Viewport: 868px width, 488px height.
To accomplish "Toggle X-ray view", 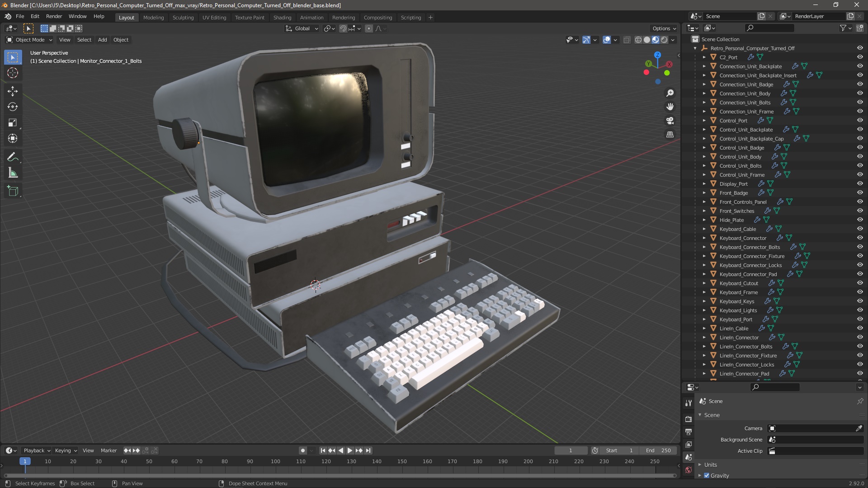I will (627, 40).
